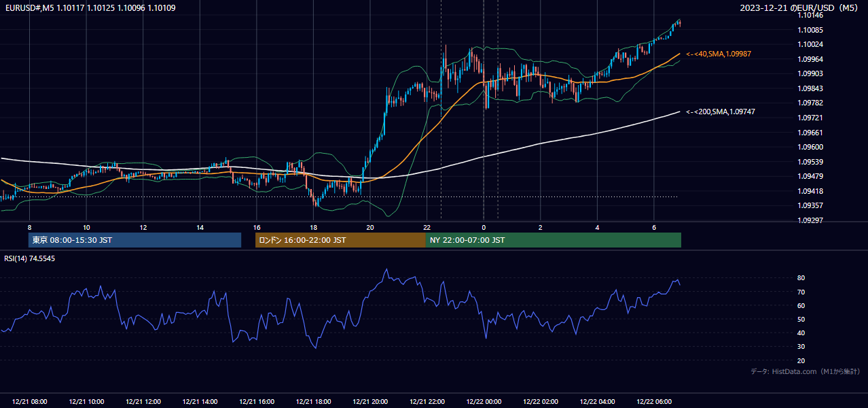Click the 12/21 18:00 date label

[314, 402]
